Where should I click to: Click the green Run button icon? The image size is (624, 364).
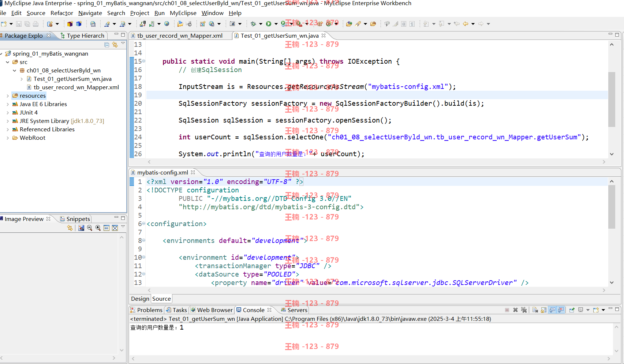pyautogui.click(x=269, y=24)
